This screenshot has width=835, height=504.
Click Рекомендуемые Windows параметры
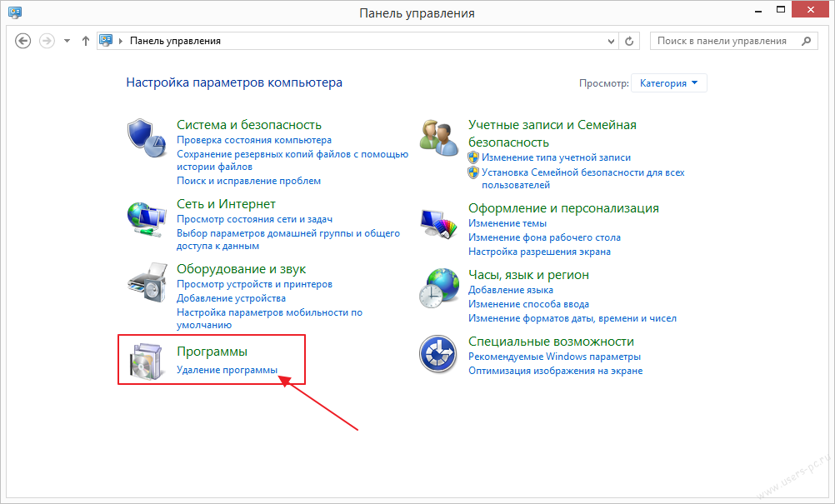(554, 357)
